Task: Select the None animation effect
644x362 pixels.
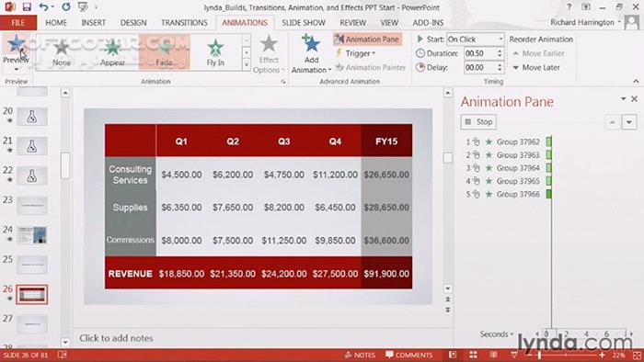Action: [x=62, y=52]
